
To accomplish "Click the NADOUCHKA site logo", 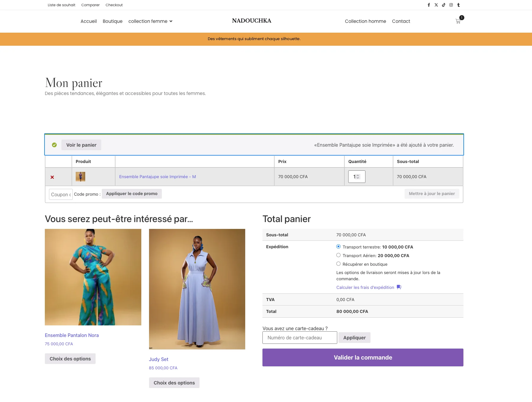I will 252,21.
